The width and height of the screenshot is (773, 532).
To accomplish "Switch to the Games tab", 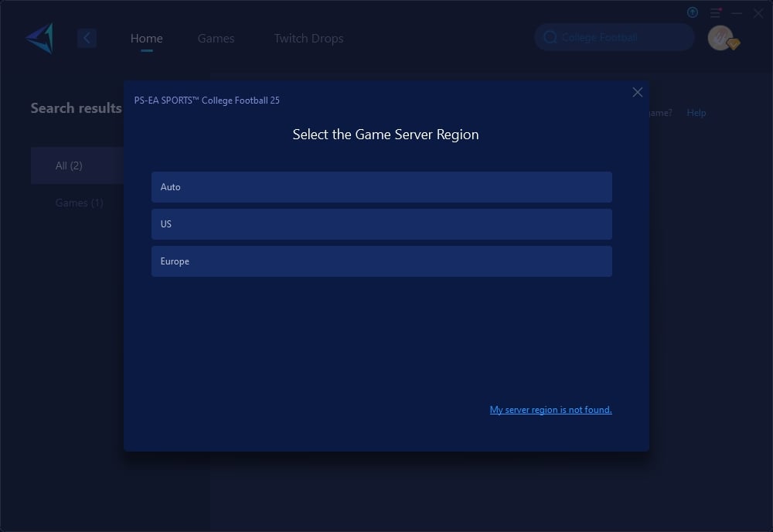I will point(216,39).
